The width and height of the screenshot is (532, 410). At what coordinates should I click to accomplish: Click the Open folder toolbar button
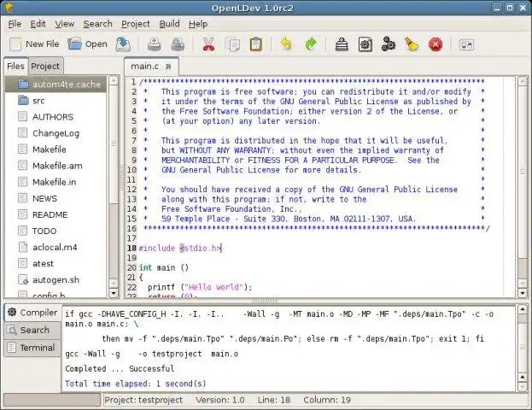(88, 44)
